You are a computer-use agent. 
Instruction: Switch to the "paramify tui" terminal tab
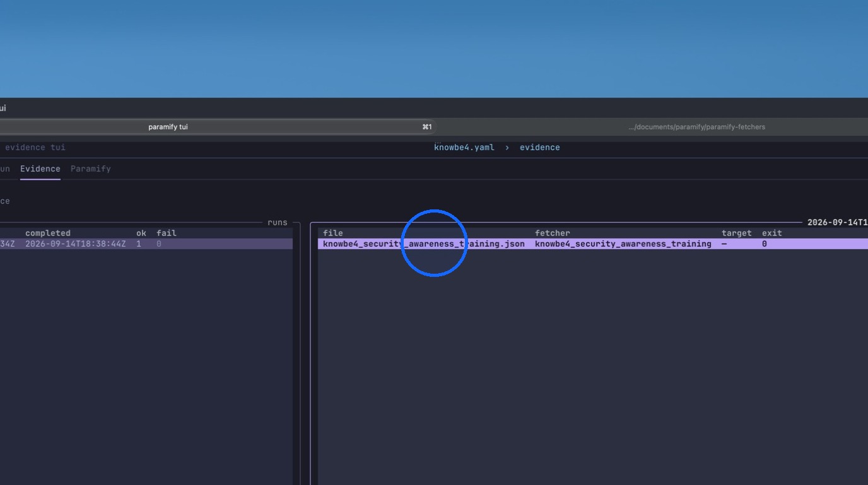click(168, 127)
